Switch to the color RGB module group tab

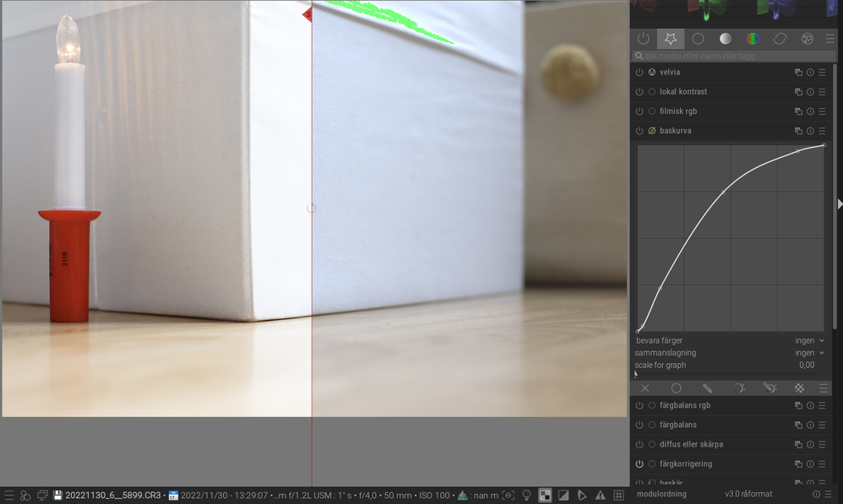[x=753, y=39]
